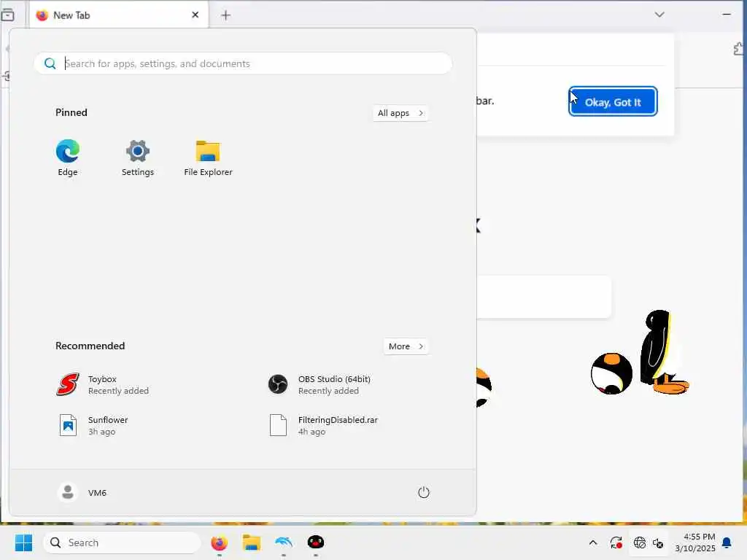Click the sync status tray icon
The height and width of the screenshot is (560, 747).
(x=616, y=542)
